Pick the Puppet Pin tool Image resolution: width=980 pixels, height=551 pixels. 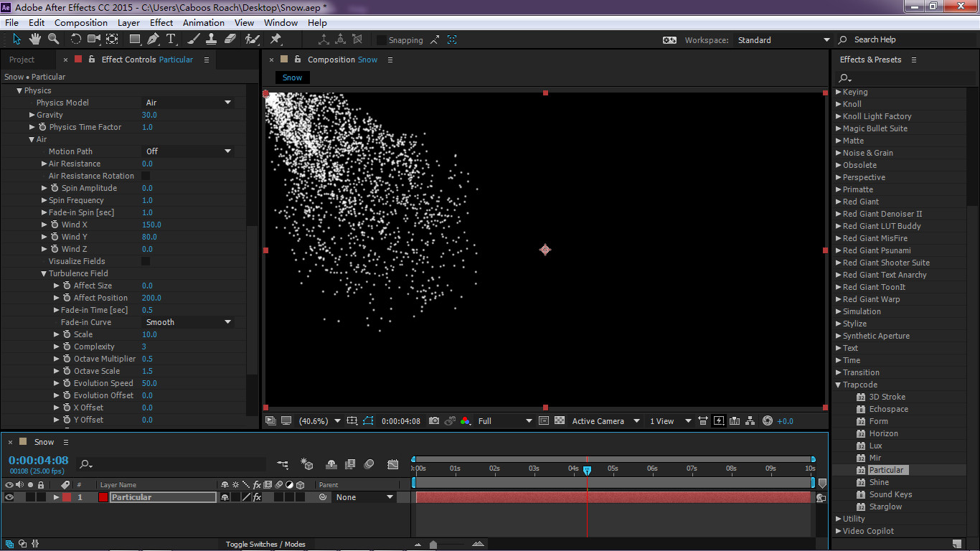pos(275,39)
